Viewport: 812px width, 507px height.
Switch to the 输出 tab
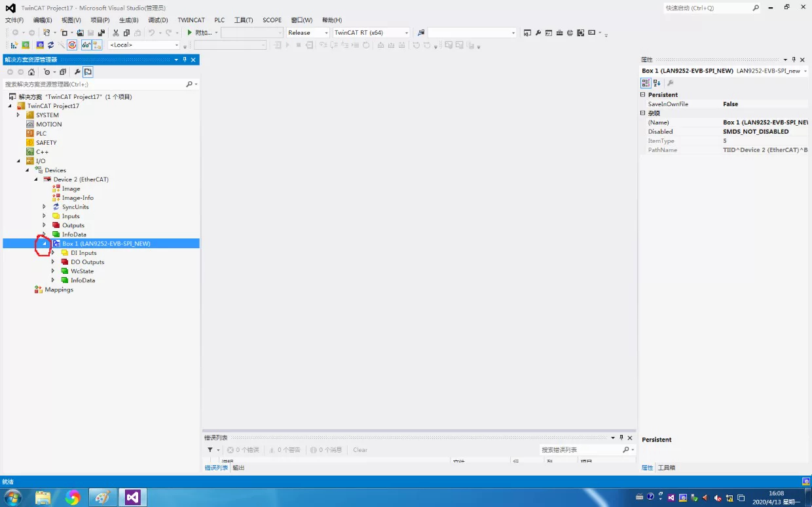tap(238, 468)
